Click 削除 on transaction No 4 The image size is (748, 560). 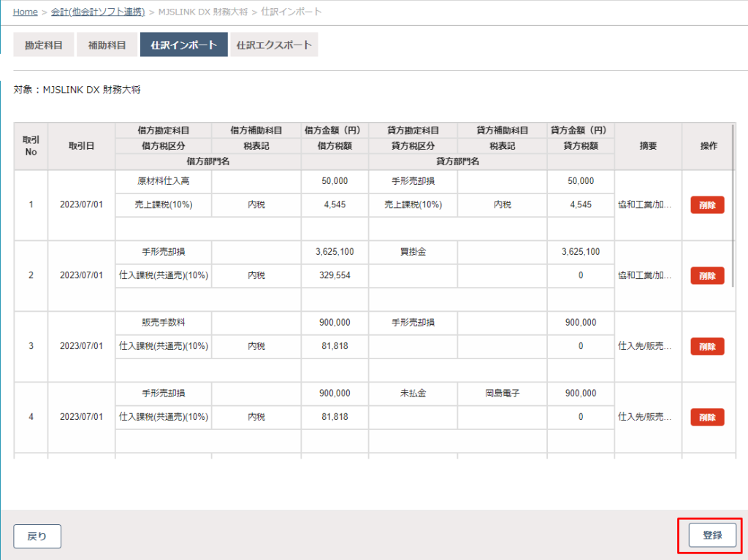tap(706, 418)
